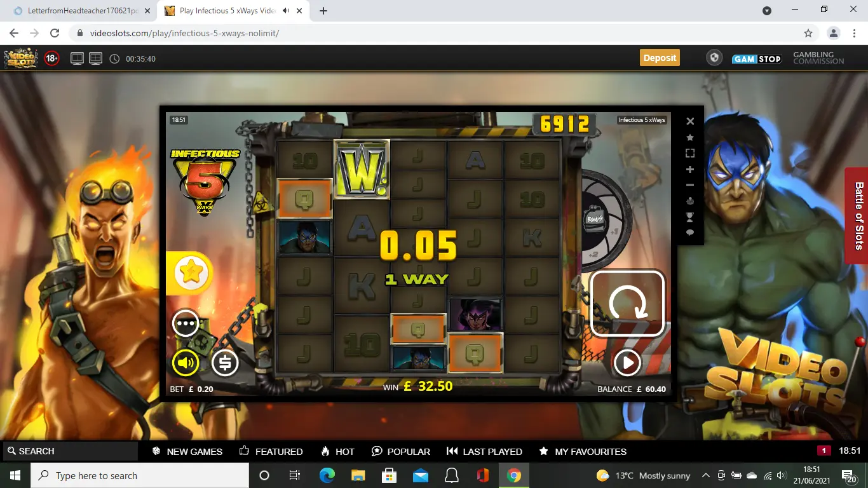This screenshot has width=868, height=488.
Task: Open the POPULAR games category
Action: tap(401, 451)
